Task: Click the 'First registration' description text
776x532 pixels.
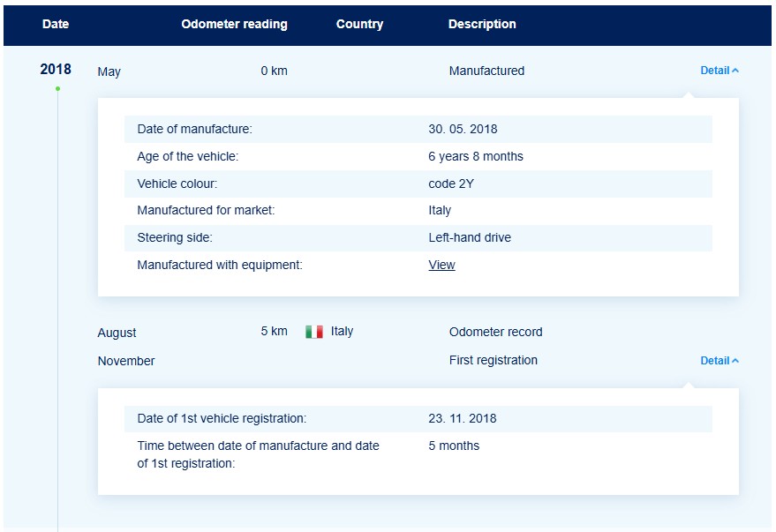Action: [x=493, y=361]
